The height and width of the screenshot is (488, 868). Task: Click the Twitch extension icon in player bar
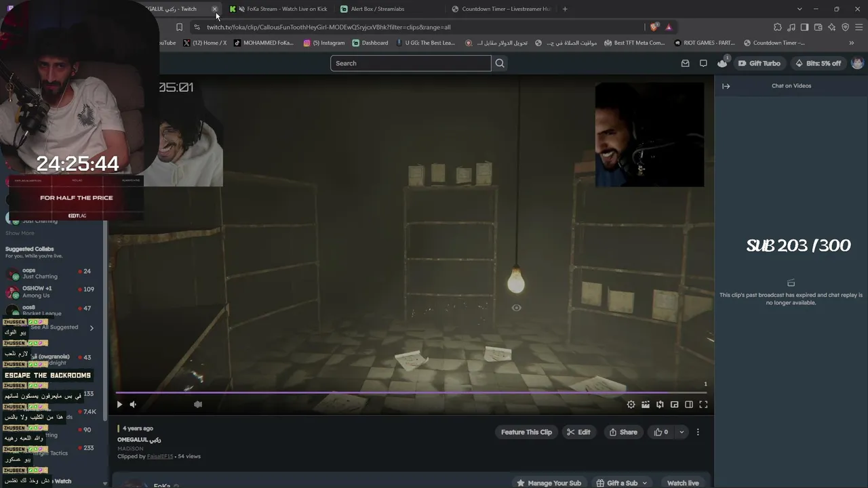tap(198, 405)
